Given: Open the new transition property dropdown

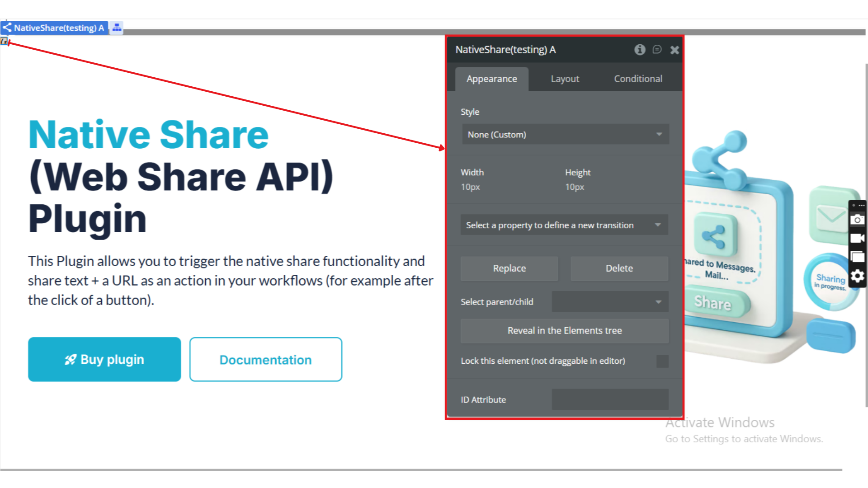Looking at the screenshot, I should [x=564, y=225].
